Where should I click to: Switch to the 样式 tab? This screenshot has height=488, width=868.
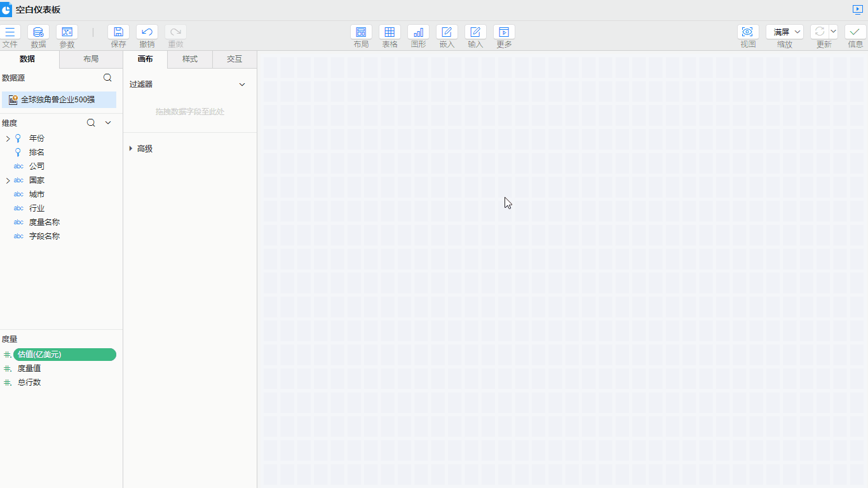click(x=190, y=59)
